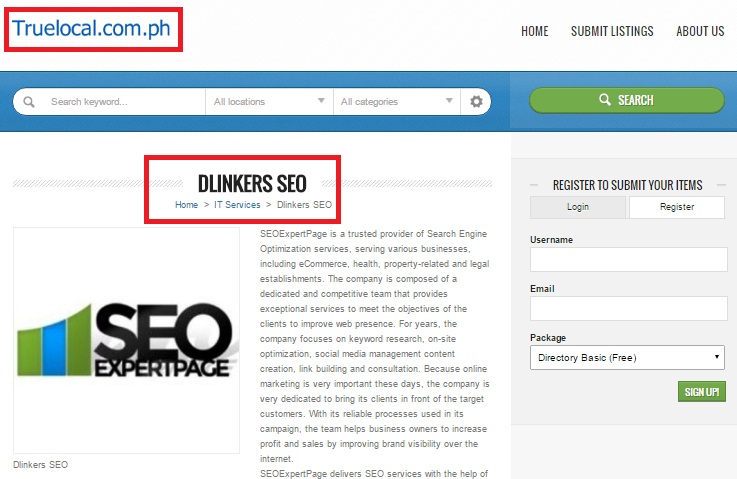The height and width of the screenshot is (479, 737).
Task: Open ABOUT US menu item
Action: click(700, 31)
